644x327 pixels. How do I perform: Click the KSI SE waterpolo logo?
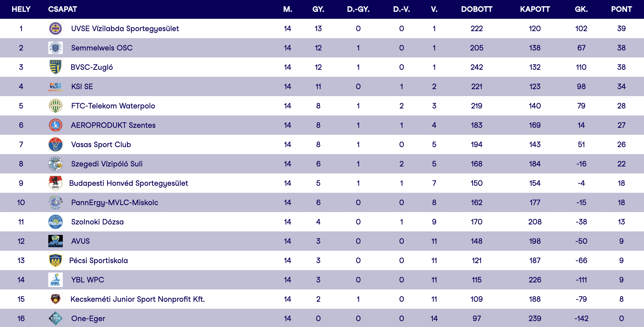(x=56, y=86)
